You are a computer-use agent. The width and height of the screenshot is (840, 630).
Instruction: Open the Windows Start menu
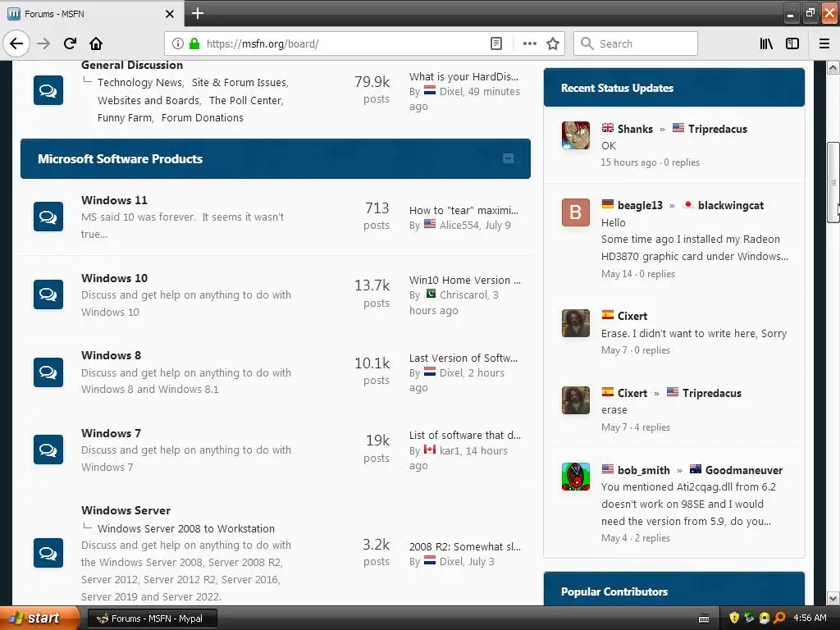[39, 619]
